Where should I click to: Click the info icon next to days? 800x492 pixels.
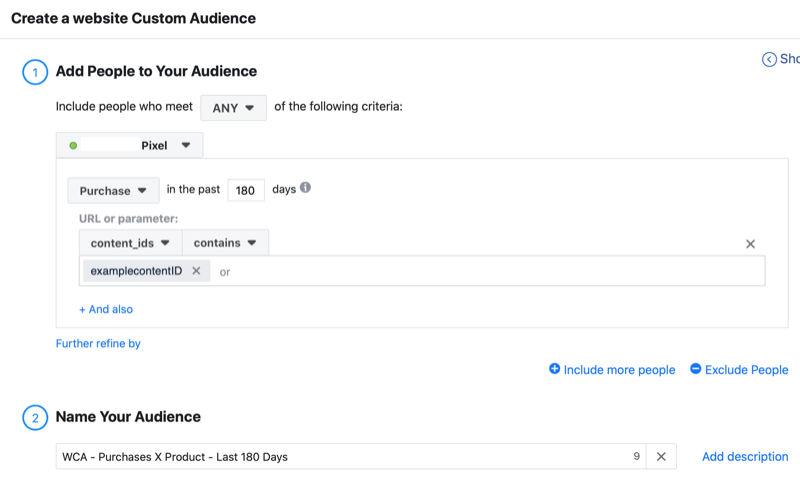[306, 188]
